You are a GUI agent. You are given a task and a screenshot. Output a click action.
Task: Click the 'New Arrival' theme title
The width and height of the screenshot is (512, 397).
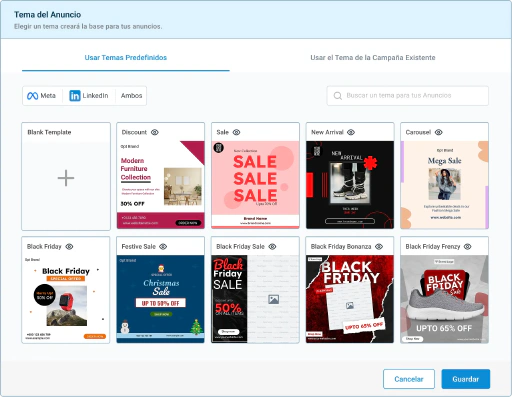click(327, 132)
